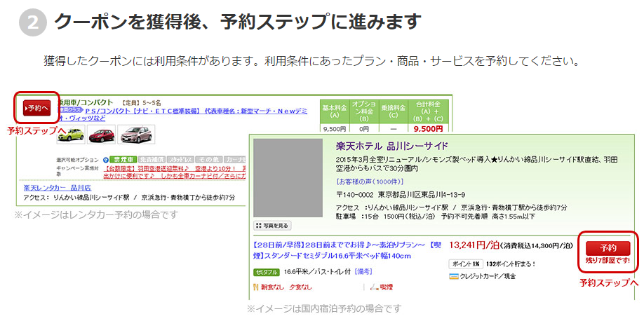This screenshot has width=644, height=321.
Task: Open the 備考 remarks link
Action: point(362,272)
